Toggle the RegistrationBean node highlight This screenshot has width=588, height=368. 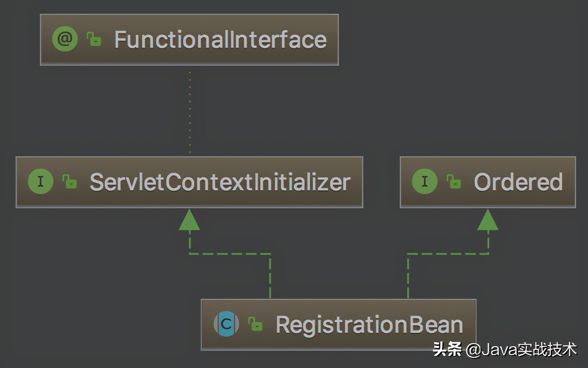coord(338,323)
